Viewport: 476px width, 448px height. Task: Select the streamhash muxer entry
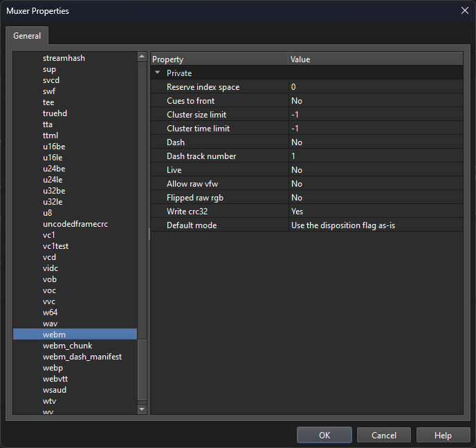point(64,58)
